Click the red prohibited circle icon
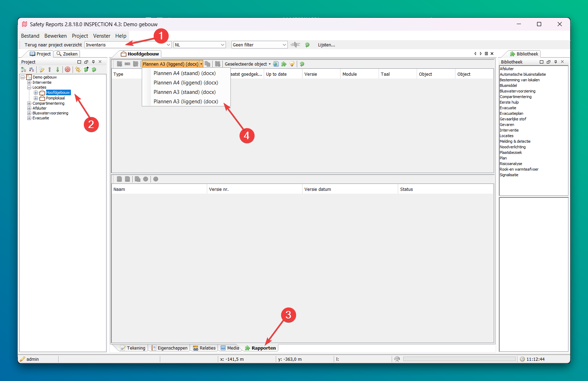Screen dimensions: 588x381 pos(68,70)
